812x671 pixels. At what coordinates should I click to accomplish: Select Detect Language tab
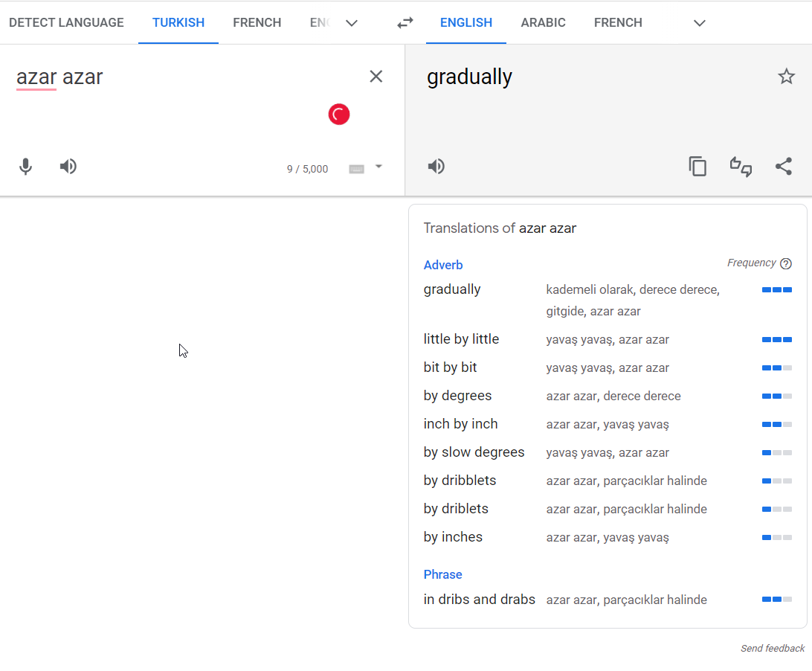[x=66, y=23]
